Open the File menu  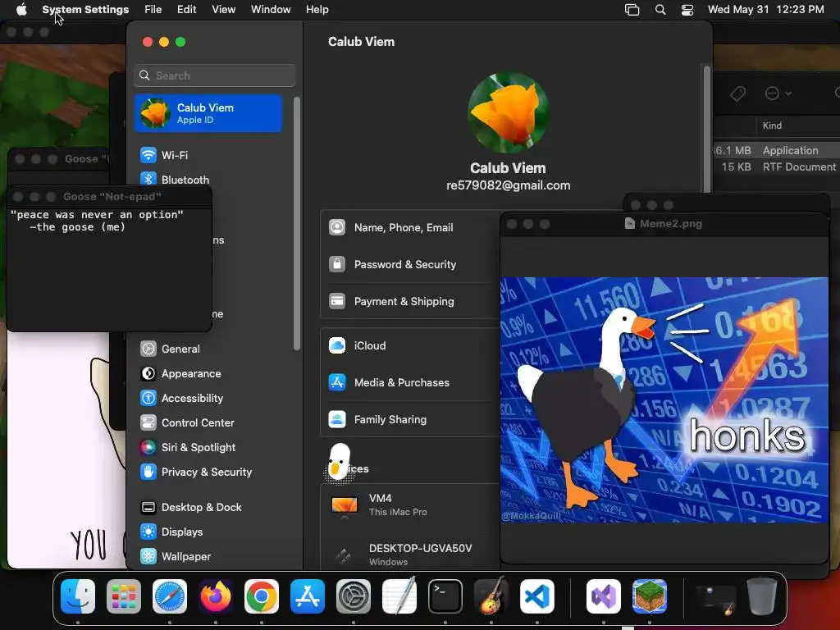click(x=153, y=10)
